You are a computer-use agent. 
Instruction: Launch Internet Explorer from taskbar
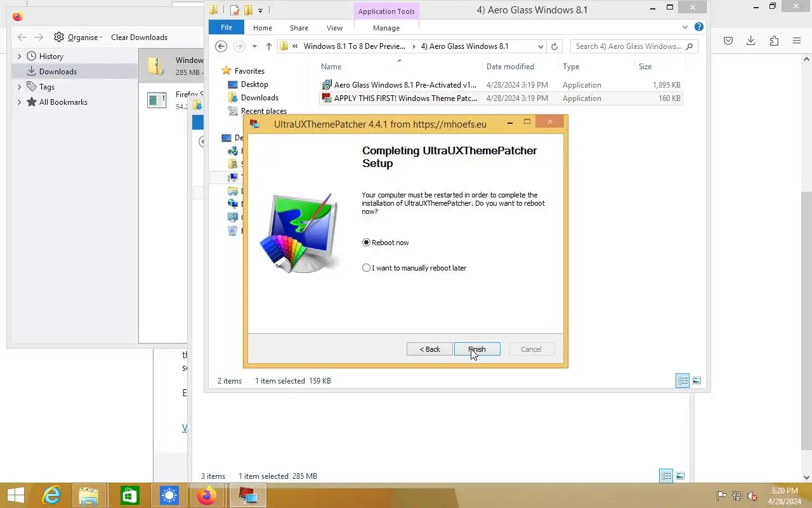pos(51,495)
